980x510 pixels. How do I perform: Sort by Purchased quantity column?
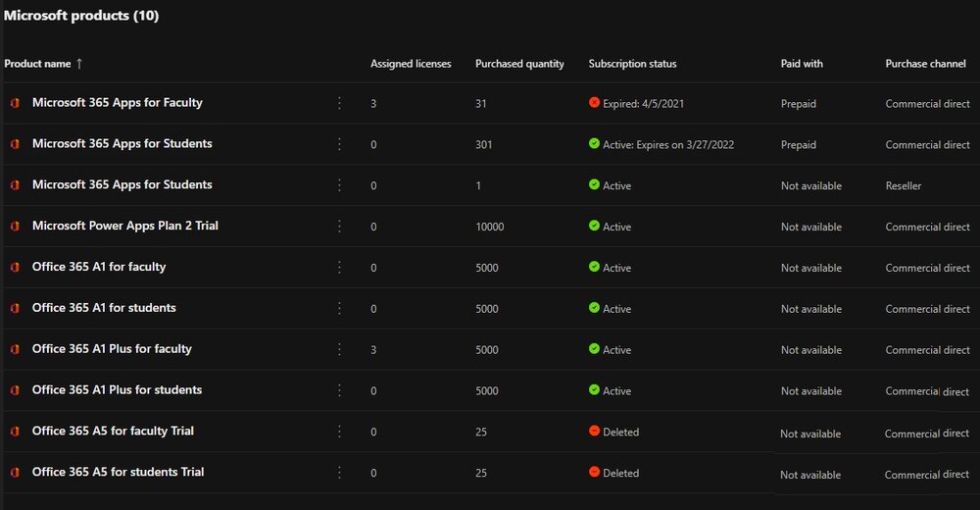pos(519,64)
